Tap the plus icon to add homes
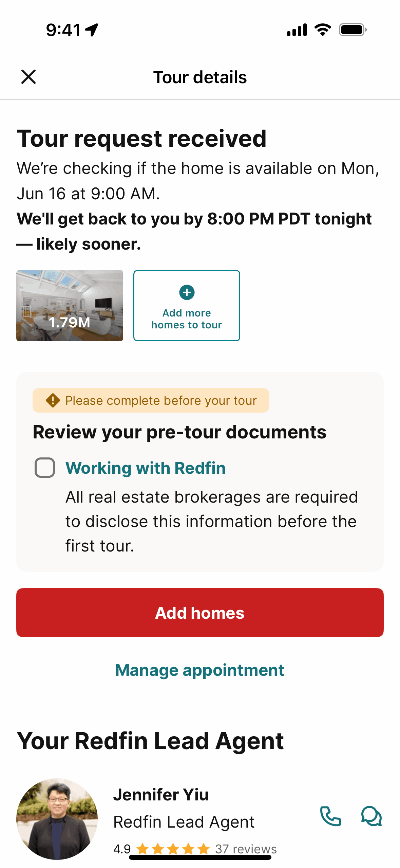 (187, 292)
